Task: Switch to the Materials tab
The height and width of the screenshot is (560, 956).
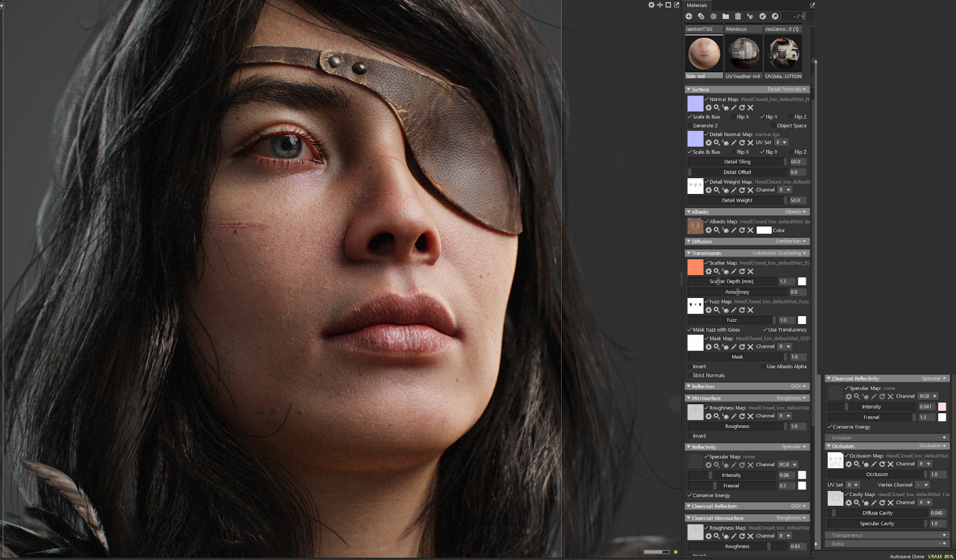Action: 697,5
